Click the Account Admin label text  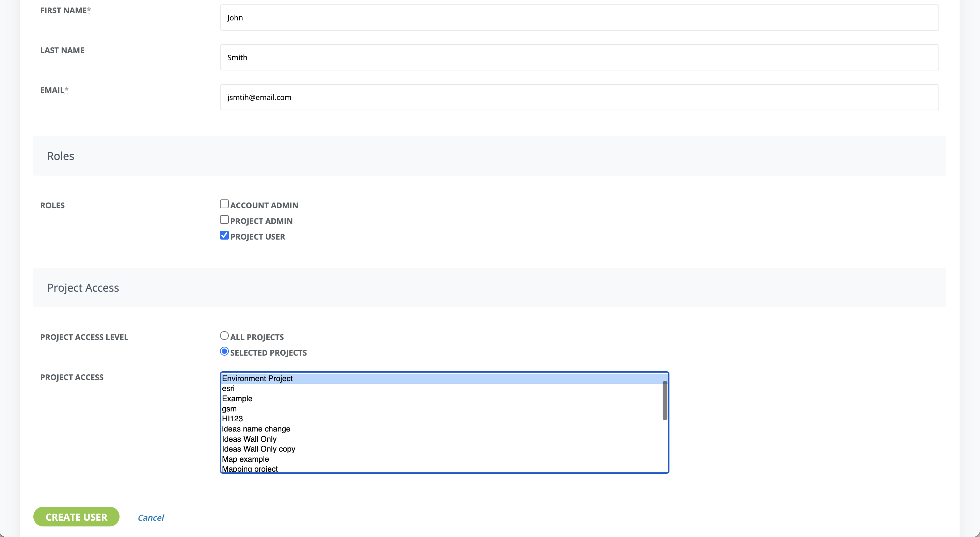point(264,205)
